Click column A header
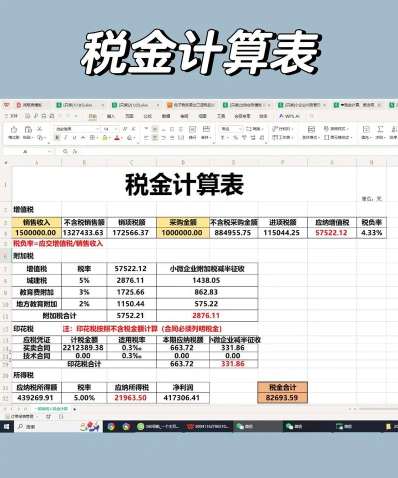Image resolution: width=398 pixels, height=478 pixels. pyautogui.click(x=36, y=163)
